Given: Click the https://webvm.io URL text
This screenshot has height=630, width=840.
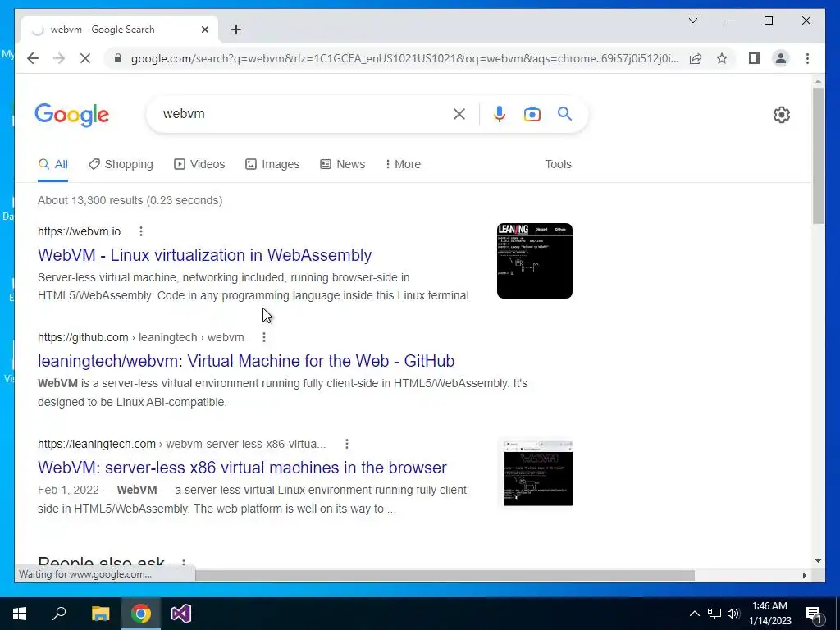Looking at the screenshot, I should 80,231.
